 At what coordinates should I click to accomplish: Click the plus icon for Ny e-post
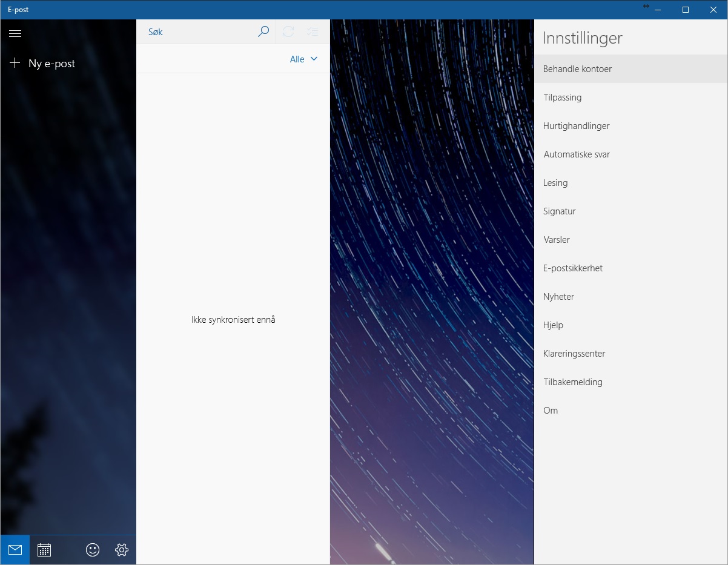[x=15, y=63]
